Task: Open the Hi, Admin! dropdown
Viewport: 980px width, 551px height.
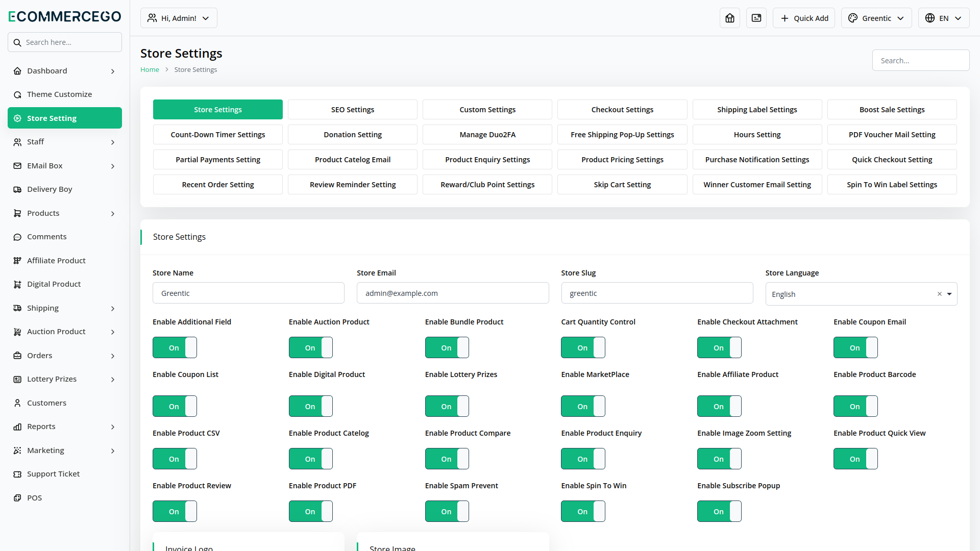Action: tap(179, 18)
